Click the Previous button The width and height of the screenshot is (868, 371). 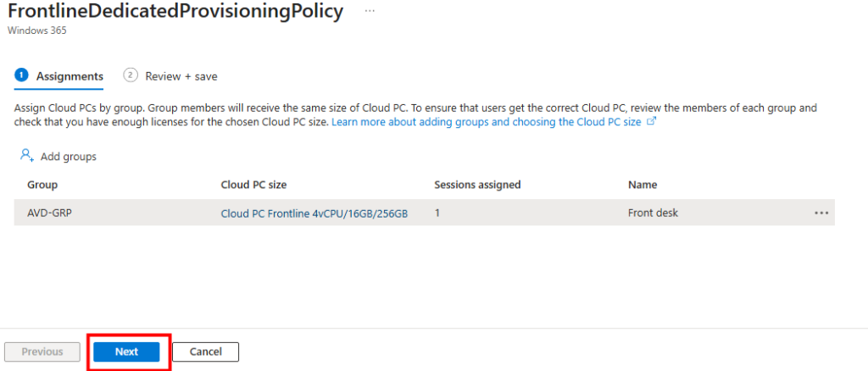[x=42, y=352]
